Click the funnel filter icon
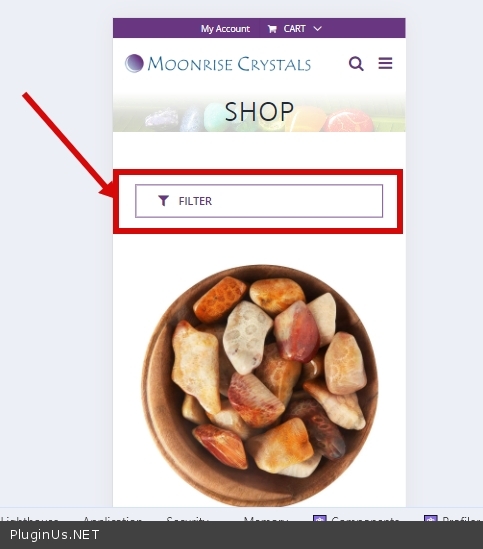The image size is (483, 549). pos(164,201)
